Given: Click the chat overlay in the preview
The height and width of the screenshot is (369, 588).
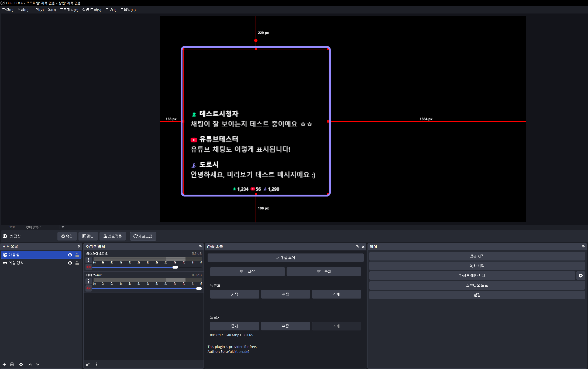Looking at the screenshot, I should [x=256, y=121].
